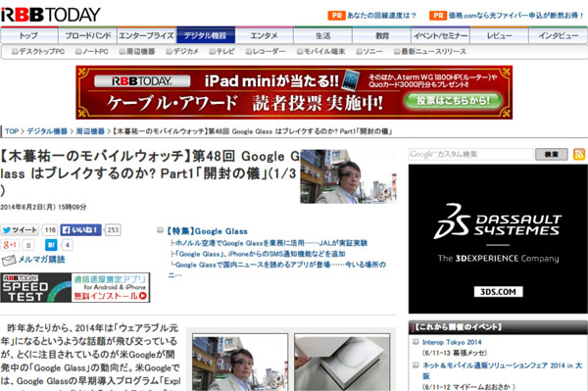This screenshot has height=391, width=588.
Task: Open the Google Glassで国内ニュース article link
Action: [280, 265]
